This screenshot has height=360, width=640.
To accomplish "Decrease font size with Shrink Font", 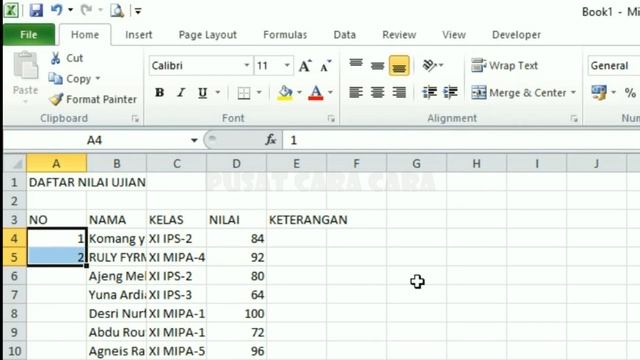I will pyautogui.click(x=325, y=66).
